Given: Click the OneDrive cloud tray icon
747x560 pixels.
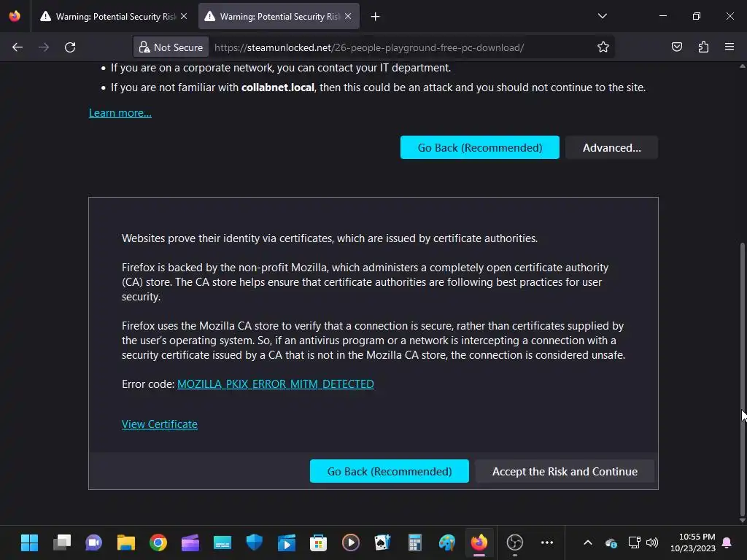Looking at the screenshot, I should [611, 542].
